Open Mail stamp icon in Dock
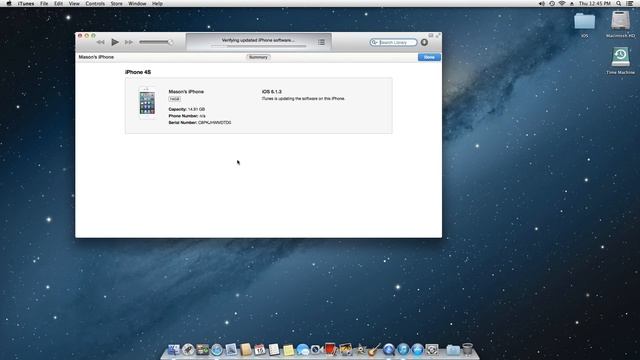This screenshot has height=360, width=640. 231,349
